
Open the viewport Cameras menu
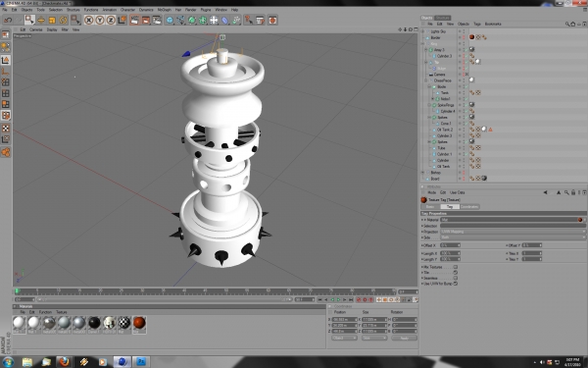pos(36,29)
